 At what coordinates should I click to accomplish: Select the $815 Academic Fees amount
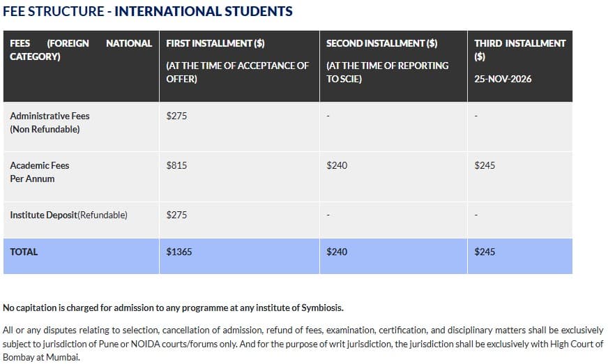point(176,165)
